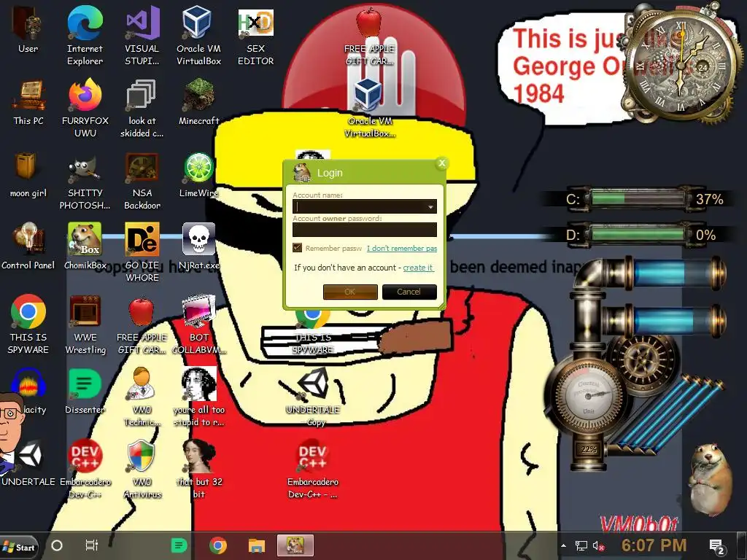Open the Start menu
The image size is (747, 560).
pos(18,547)
